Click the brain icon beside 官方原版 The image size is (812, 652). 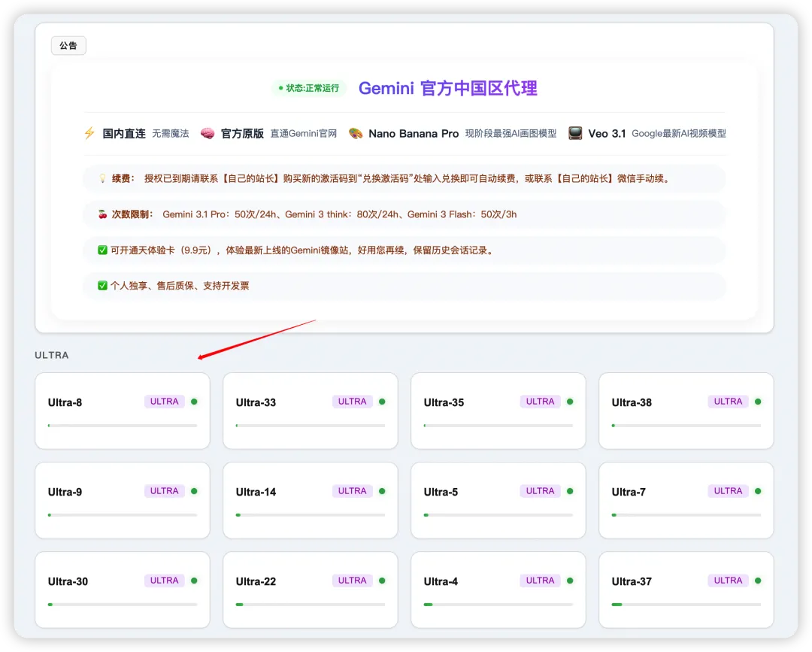[x=208, y=134]
